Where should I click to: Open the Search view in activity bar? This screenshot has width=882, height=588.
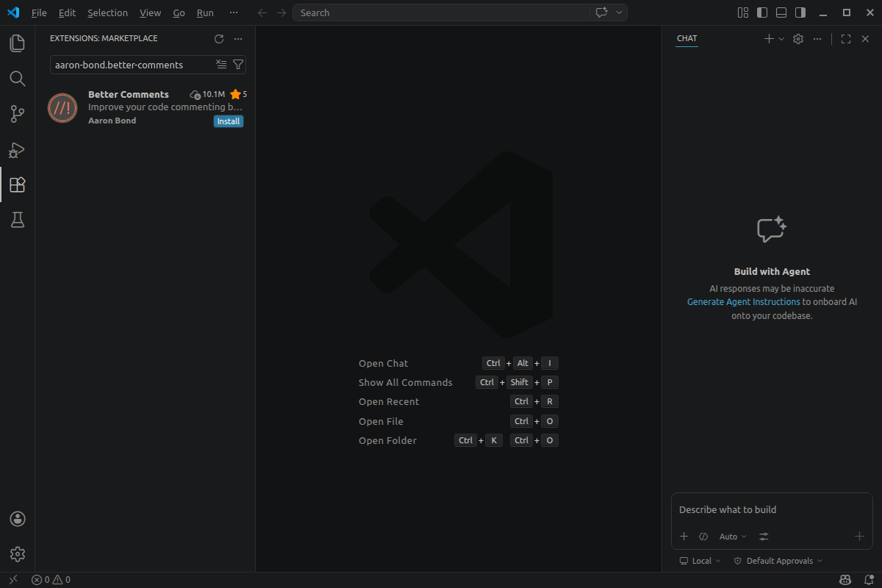(x=17, y=79)
